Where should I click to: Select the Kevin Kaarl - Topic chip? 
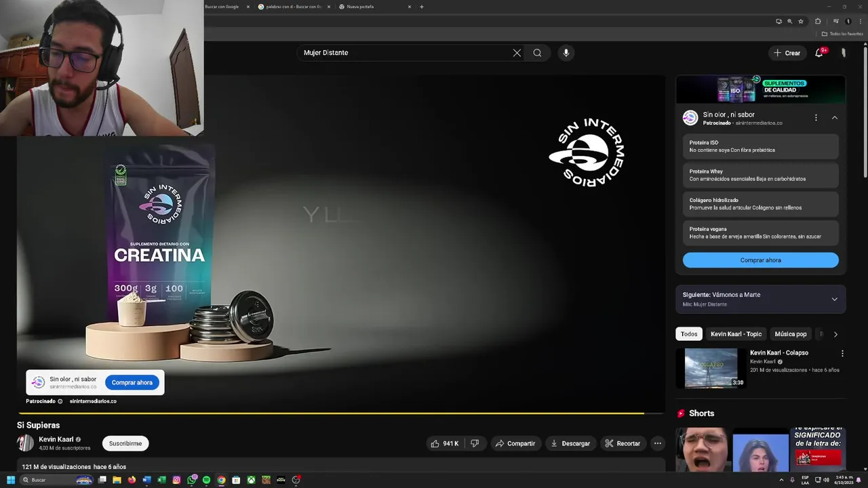tap(736, 334)
